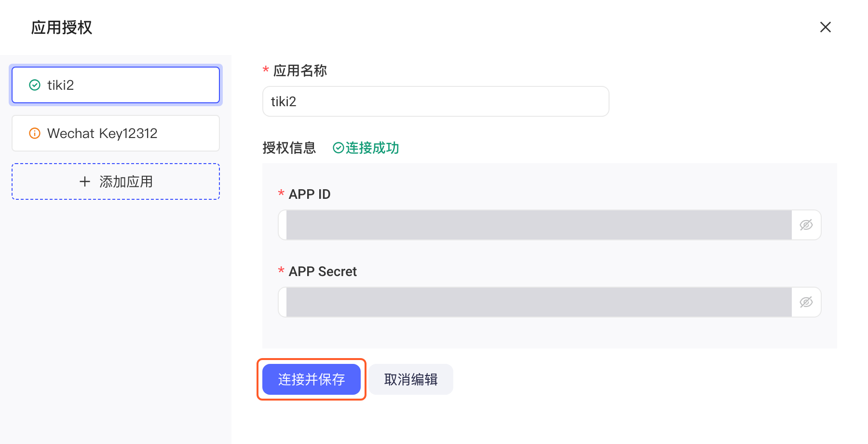
Task: Select the Wechat Key12312 app entry
Action: [116, 133]
